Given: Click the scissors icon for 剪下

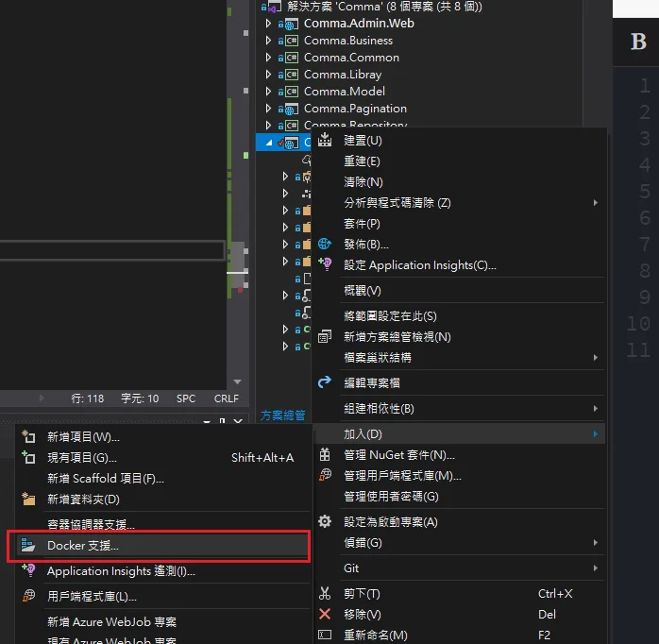Looking at the screenshot, I should tap(325, 594).
